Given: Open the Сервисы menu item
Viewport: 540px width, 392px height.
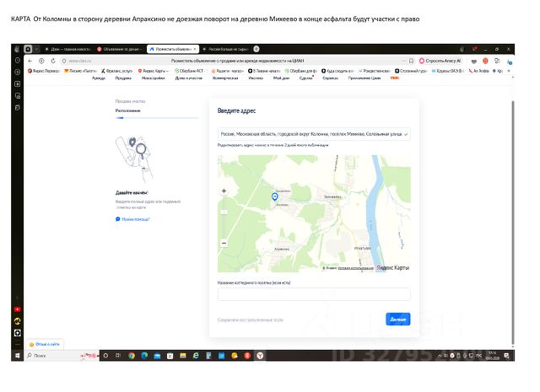Looking at the screenshot, I should click(x=330, y=78).
